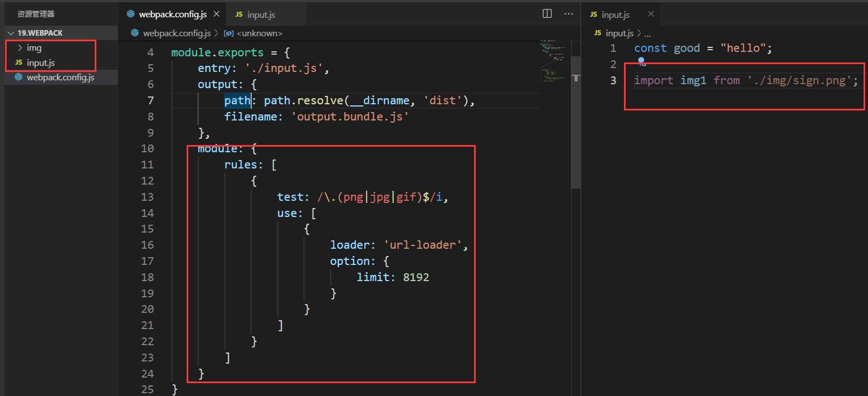Click the webpack icon beside explorer webpack.config.js
This screenshot has height=396, width=868.
pos(18,77)
